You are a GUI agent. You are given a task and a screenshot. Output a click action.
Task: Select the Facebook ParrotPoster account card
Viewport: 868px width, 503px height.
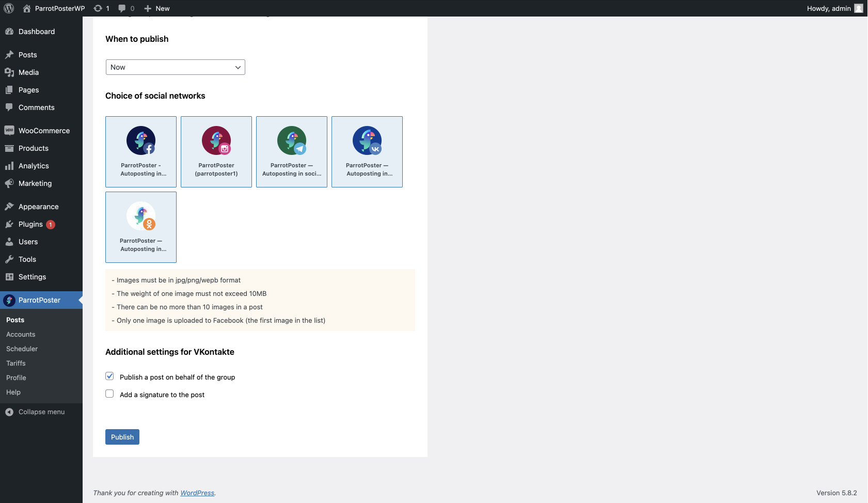click(x=141, y=152)
